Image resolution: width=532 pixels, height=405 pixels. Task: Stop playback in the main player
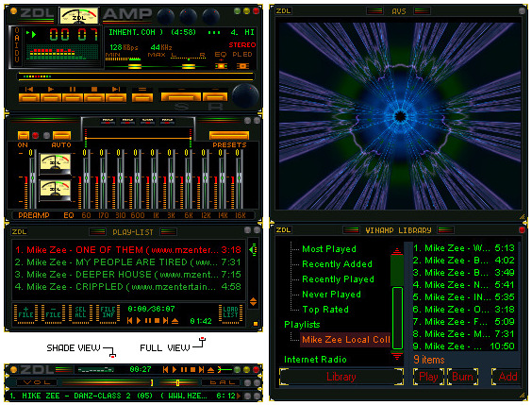(x=94, y=94)
